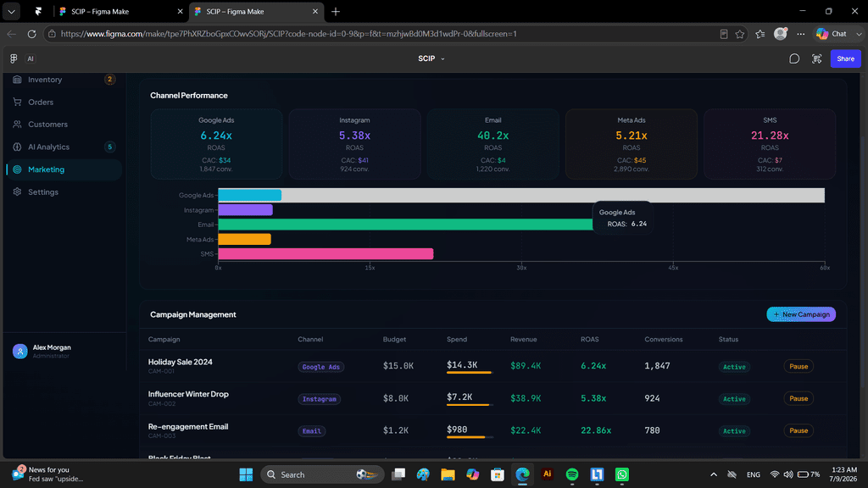Click the Email ROAS green bar
This screenshot has width=868, height=488.
[x=406, y=225]
